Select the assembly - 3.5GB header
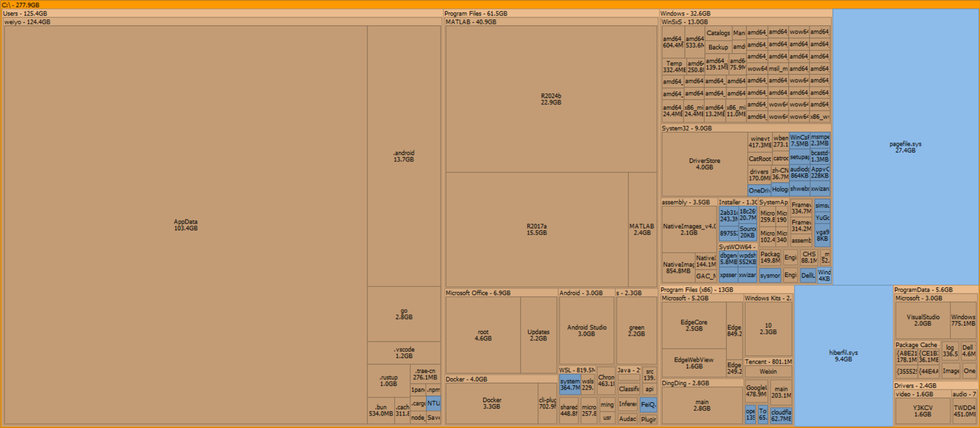980x428 pixels. click(689, 202)
